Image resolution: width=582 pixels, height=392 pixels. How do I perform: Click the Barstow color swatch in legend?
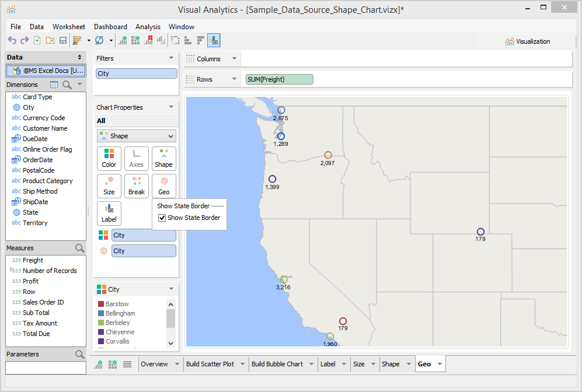coord(101,304)
